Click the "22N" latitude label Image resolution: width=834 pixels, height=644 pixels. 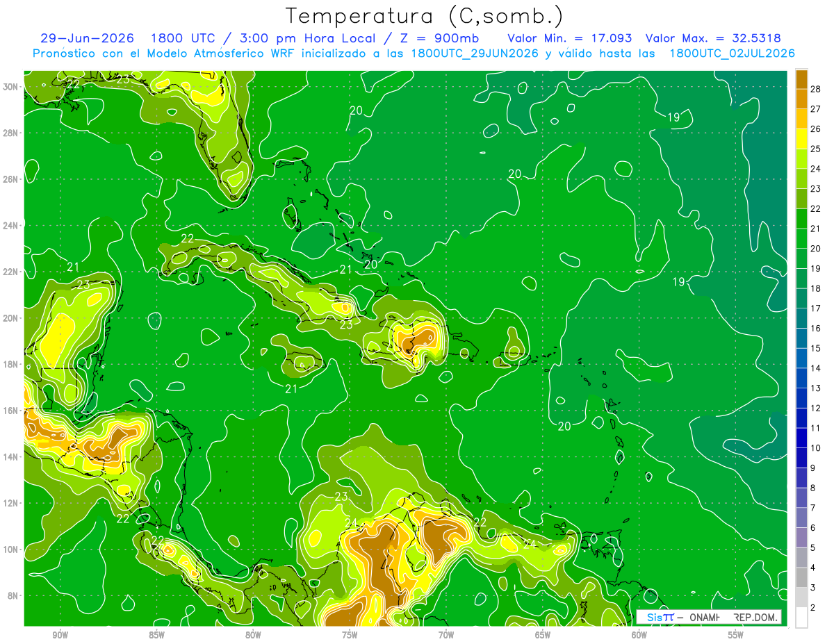[11, 272]
